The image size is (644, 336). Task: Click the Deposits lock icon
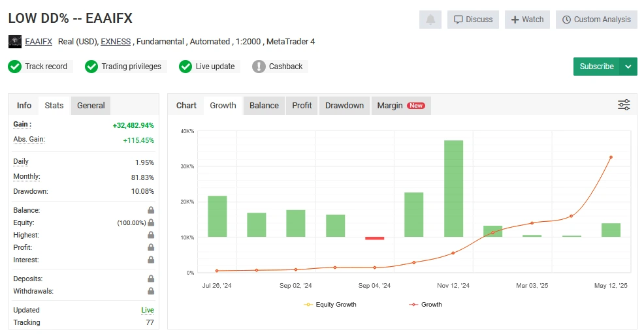click(x=151, y=279)
